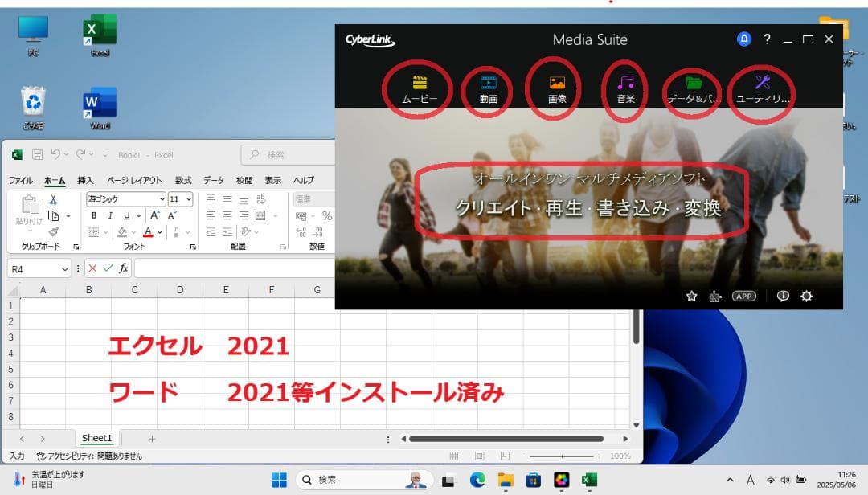Open the 動画 module in Media Suite
The image size is (868, 495).
(489, 90)
